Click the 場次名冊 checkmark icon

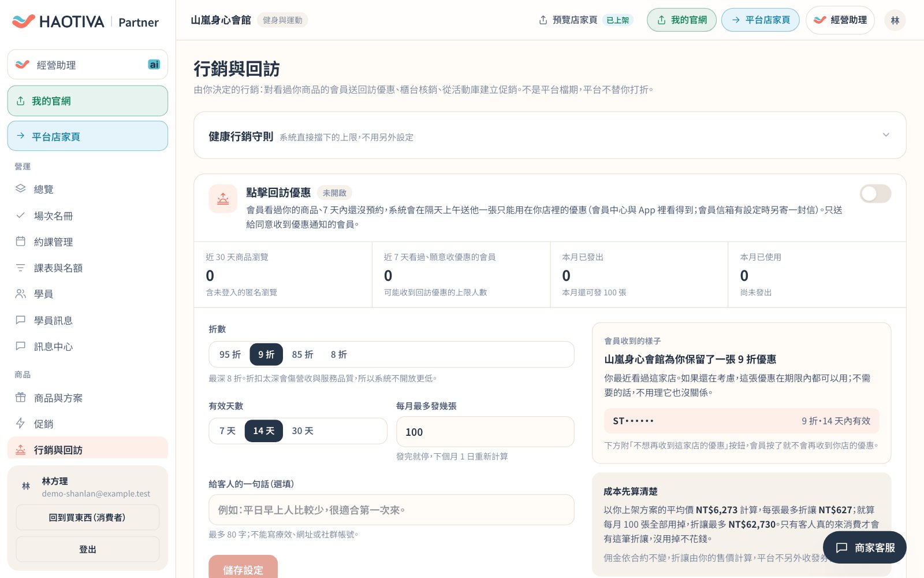tap(21, 215)
